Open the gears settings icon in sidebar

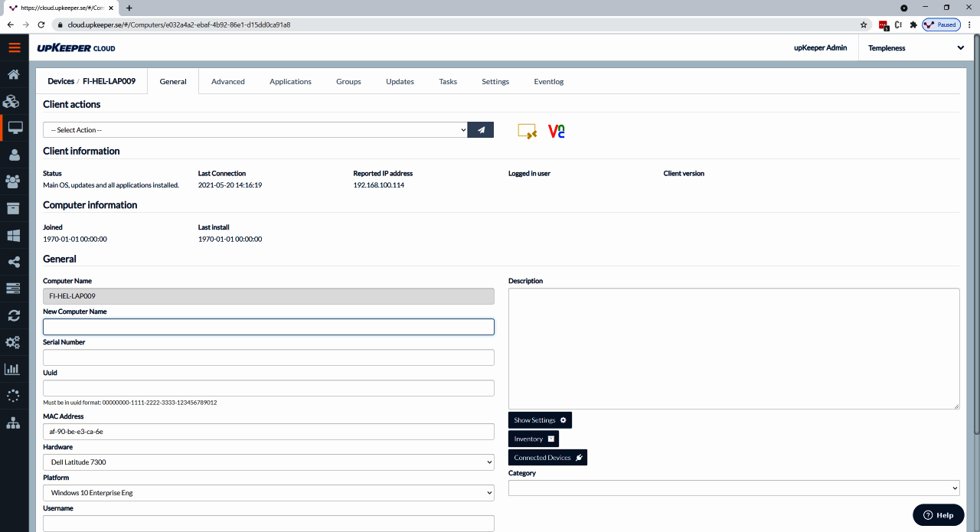15,342
